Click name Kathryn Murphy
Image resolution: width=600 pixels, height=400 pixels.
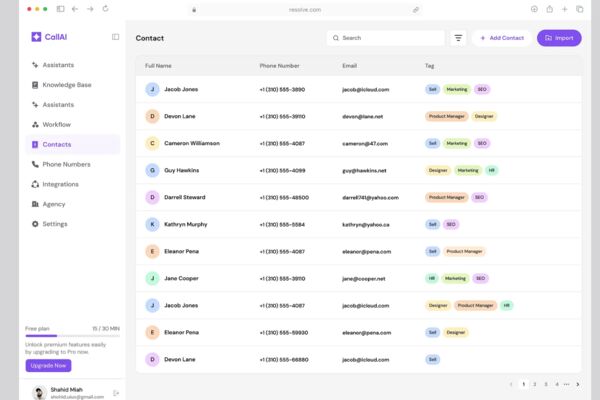pos(186,224)
